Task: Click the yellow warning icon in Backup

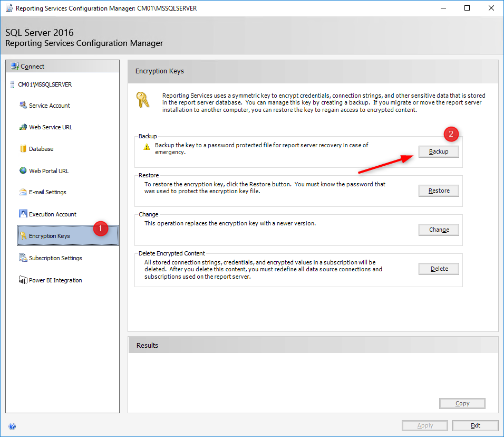Action: pyautogui.click(x=147, y=147)
